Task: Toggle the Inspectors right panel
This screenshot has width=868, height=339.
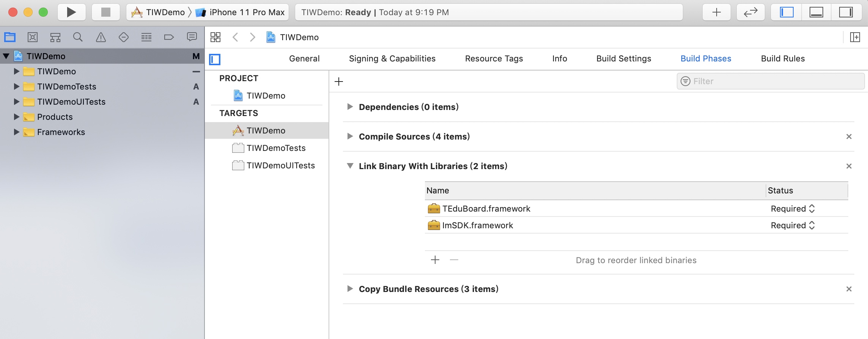Action: pos(846,12)
